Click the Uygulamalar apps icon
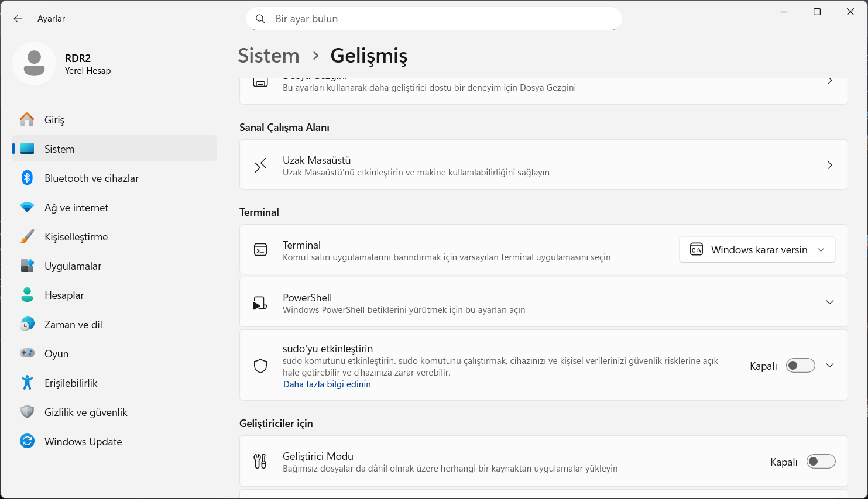This screenshot has width=868, height=499. coord(27,266)
